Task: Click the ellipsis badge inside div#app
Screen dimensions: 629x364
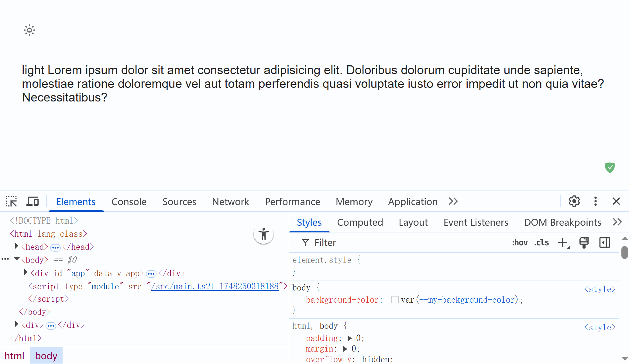Action: point(151,274)
